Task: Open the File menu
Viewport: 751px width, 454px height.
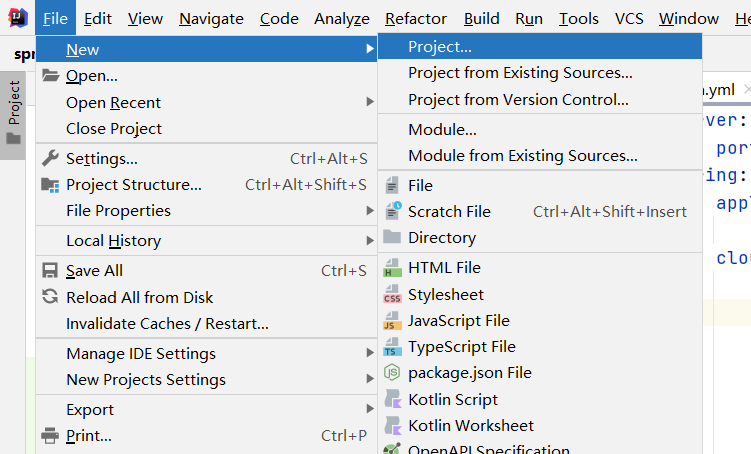Action: pyautogui.click(x=55, y=18)
